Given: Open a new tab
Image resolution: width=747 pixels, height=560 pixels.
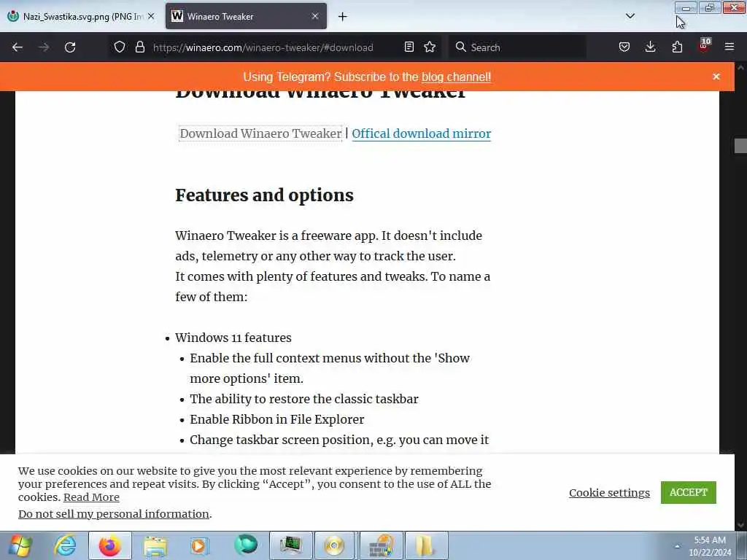Looking at the screenshot, I should tap(343, 17).
